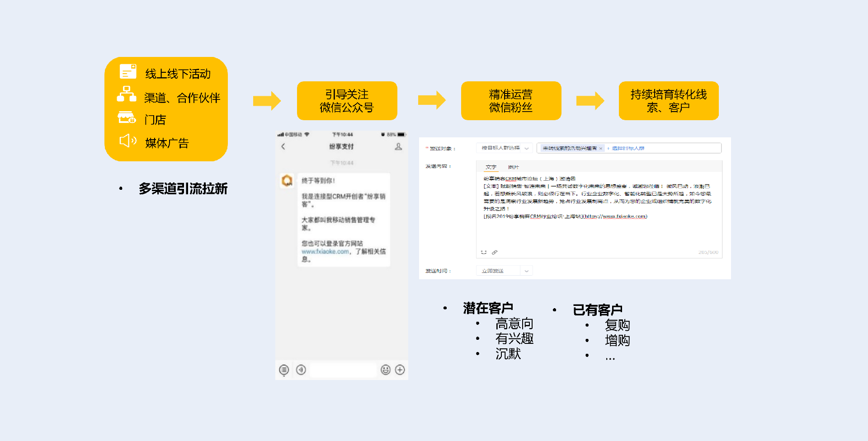Tap the back arrow in the WeChat chat
Screen dimensions: 868x441
click(x=283, y=146)
